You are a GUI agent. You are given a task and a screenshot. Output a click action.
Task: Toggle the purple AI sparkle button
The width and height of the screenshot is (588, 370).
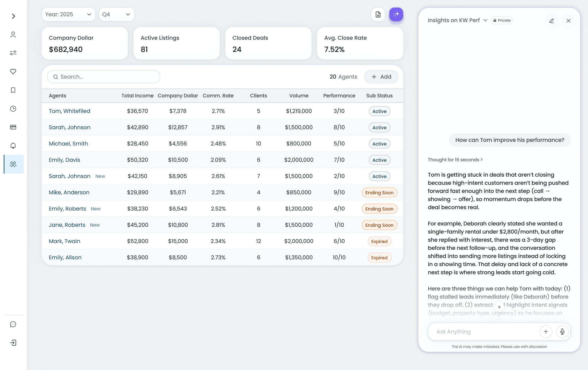[396, 14]
